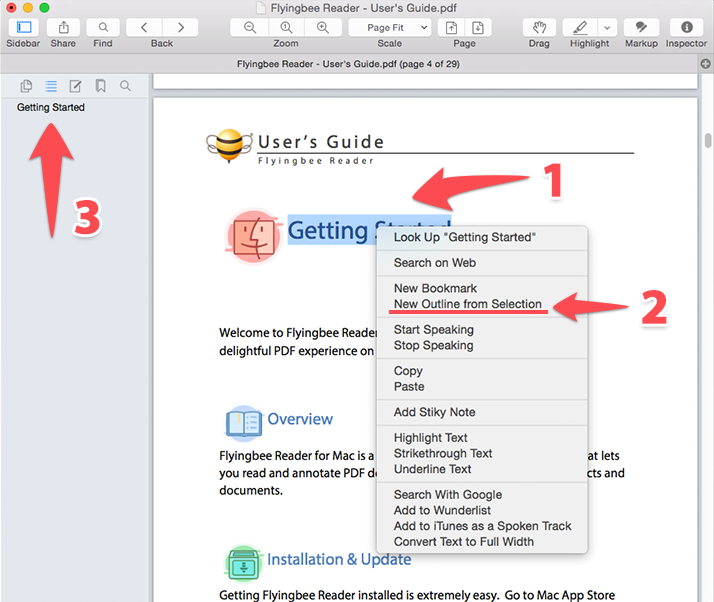Go back with the left arrow

pos(144,28)
